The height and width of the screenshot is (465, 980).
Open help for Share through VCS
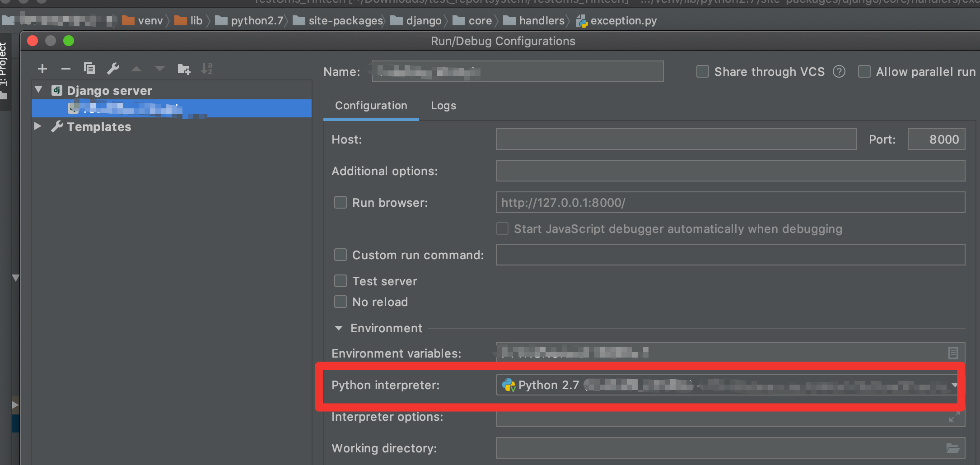tap(839, 71)
